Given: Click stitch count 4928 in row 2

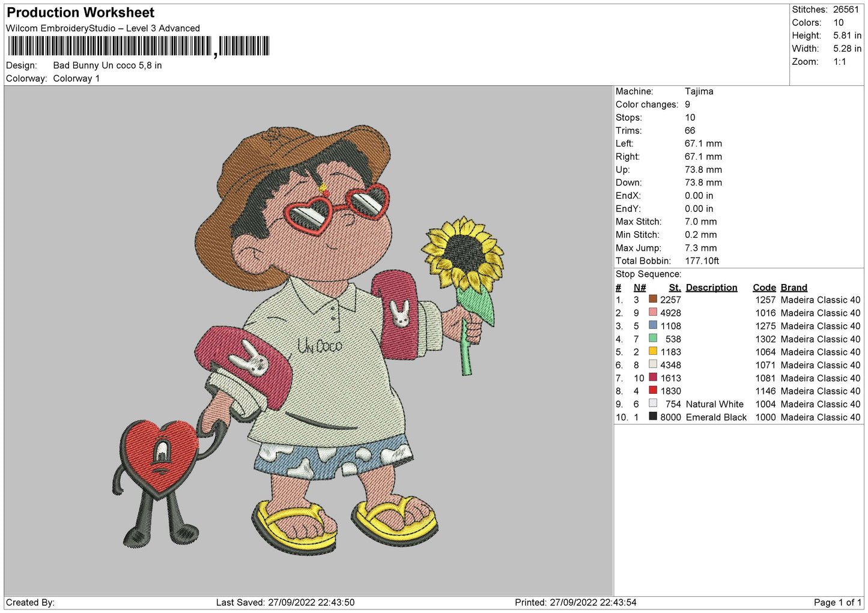Looking at the screenshot, I should coord(670,313).
